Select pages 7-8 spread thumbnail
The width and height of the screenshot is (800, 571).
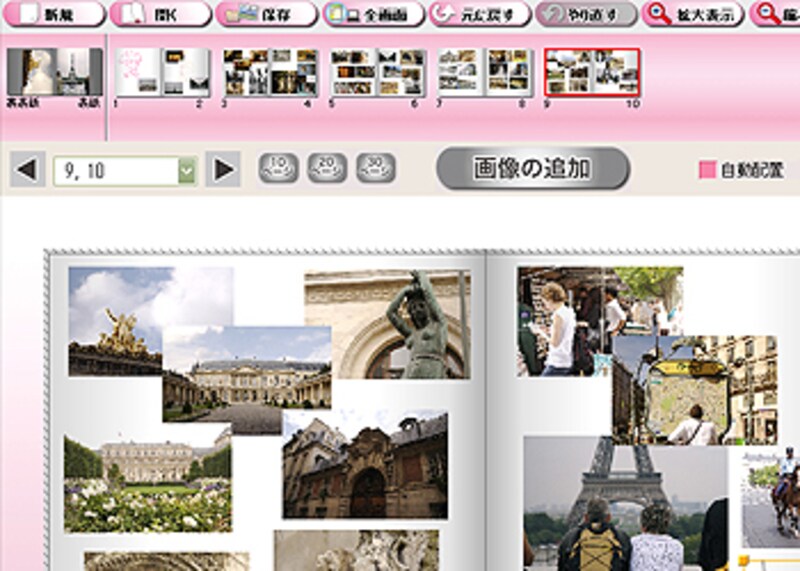point(485,72)
